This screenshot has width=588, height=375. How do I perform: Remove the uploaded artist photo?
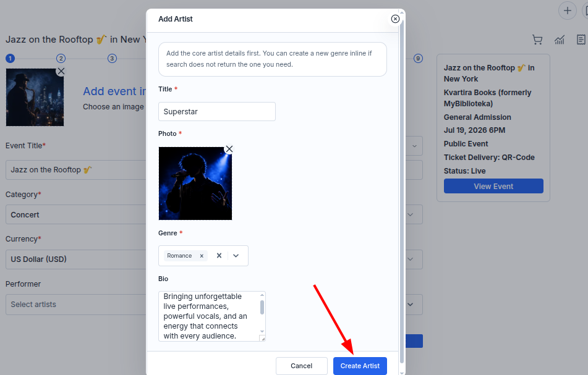click(229, 149)
